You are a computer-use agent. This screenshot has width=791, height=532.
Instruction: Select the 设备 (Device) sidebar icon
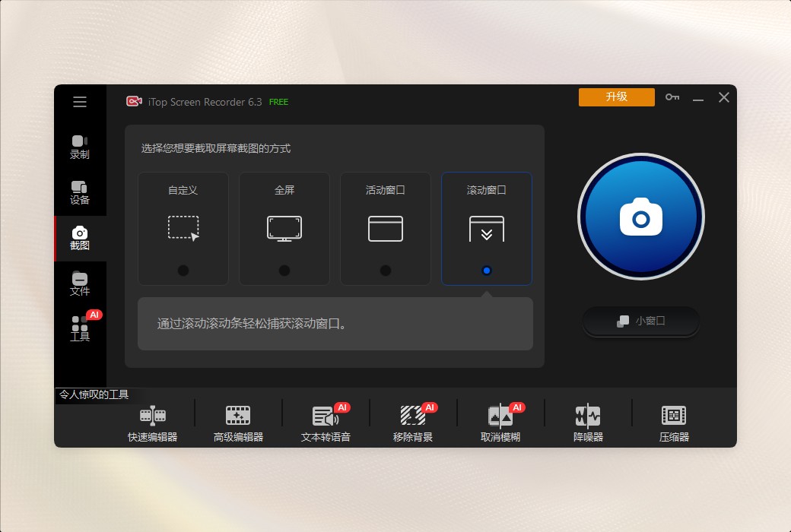pyautogui.click(x=80, y=192)
